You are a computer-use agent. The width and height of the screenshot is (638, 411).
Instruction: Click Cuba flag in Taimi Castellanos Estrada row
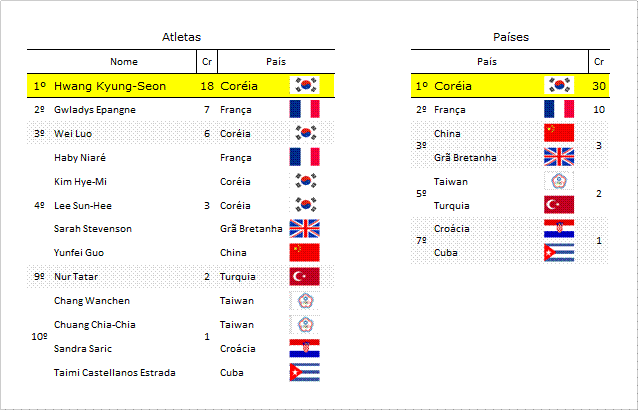pos(304,372)
